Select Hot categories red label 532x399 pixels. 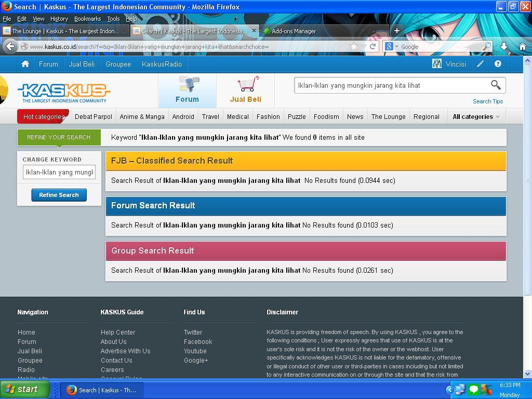pyautogui.click(x=44, y=117)
